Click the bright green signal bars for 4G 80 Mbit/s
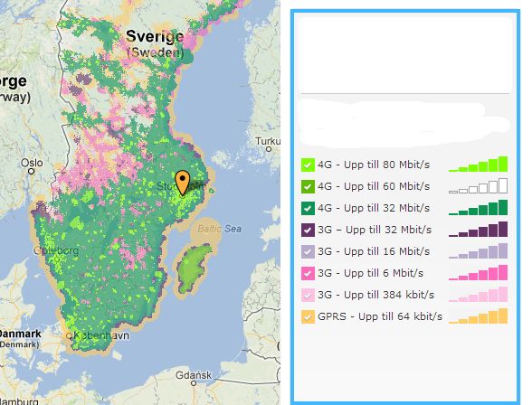532x405 pixels. (x=478, y=164)
